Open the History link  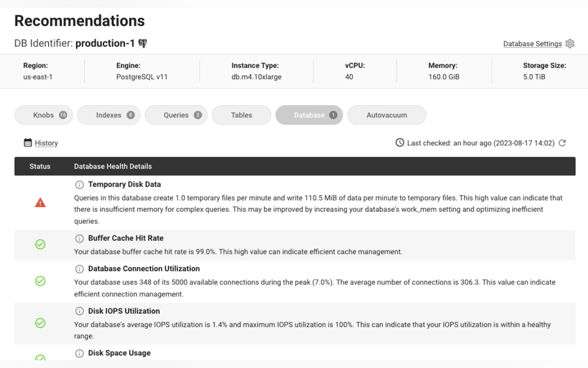coord(46,143)
